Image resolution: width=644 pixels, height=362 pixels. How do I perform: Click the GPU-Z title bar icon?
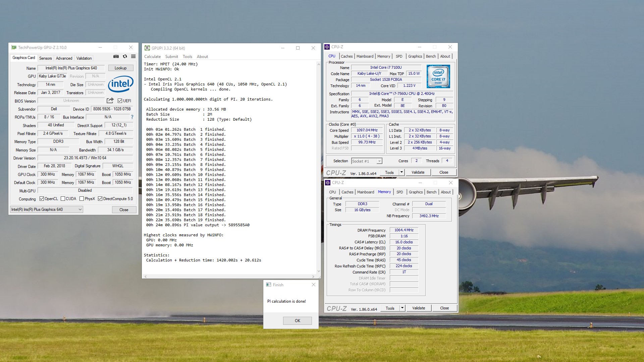click(x=14, y=47)
